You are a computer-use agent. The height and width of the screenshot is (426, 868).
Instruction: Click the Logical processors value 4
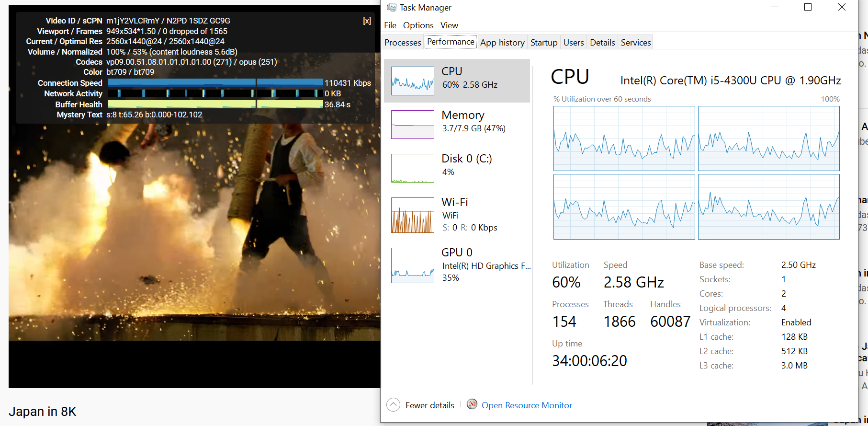784,308
